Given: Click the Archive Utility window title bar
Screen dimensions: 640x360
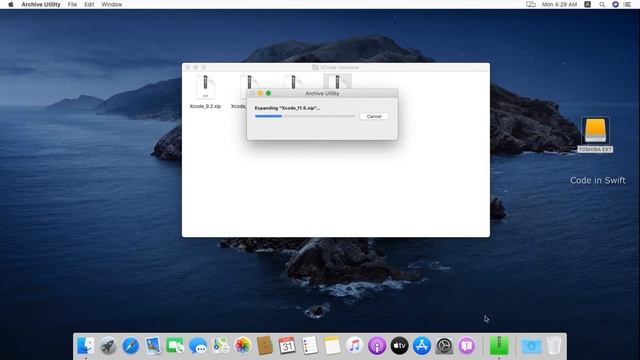Looking at the screenshot, I should pyautogui.click(x=322, y=93).
